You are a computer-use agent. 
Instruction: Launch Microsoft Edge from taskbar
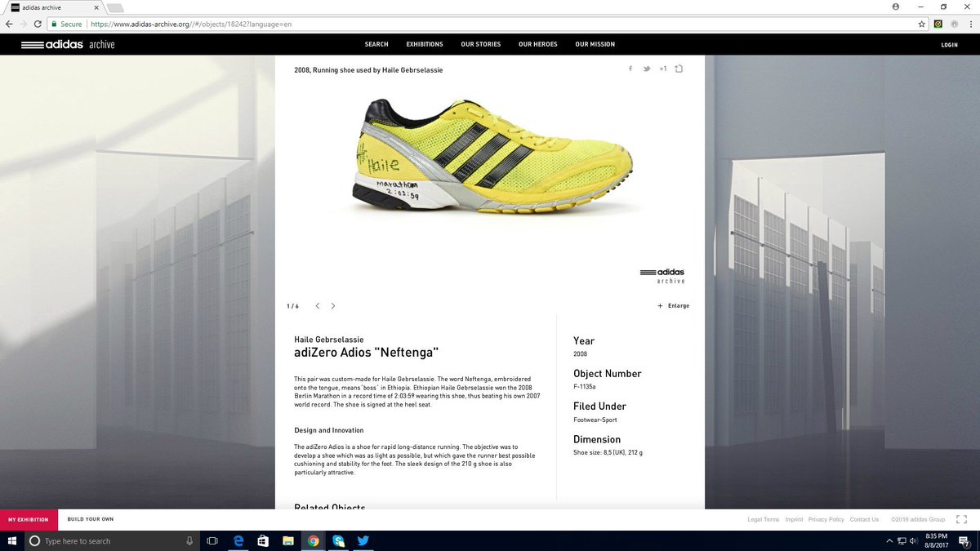tap(238, 540)
